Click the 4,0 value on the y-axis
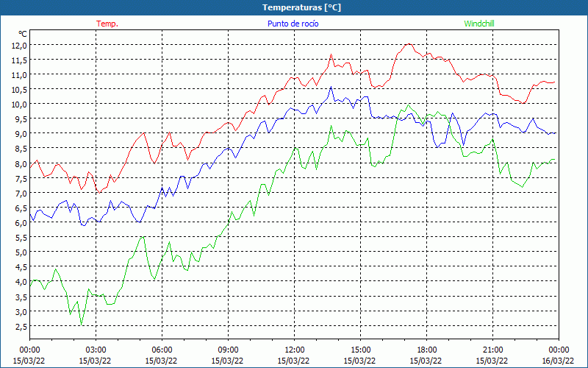The width and height of the screenshot is (588, 368). coord(21,282)
